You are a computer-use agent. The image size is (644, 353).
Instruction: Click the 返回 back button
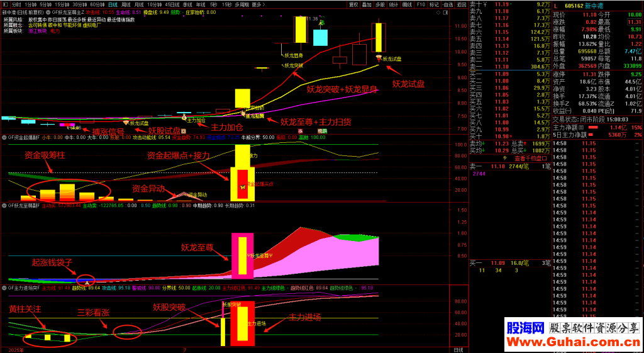[x=462, y=5]
